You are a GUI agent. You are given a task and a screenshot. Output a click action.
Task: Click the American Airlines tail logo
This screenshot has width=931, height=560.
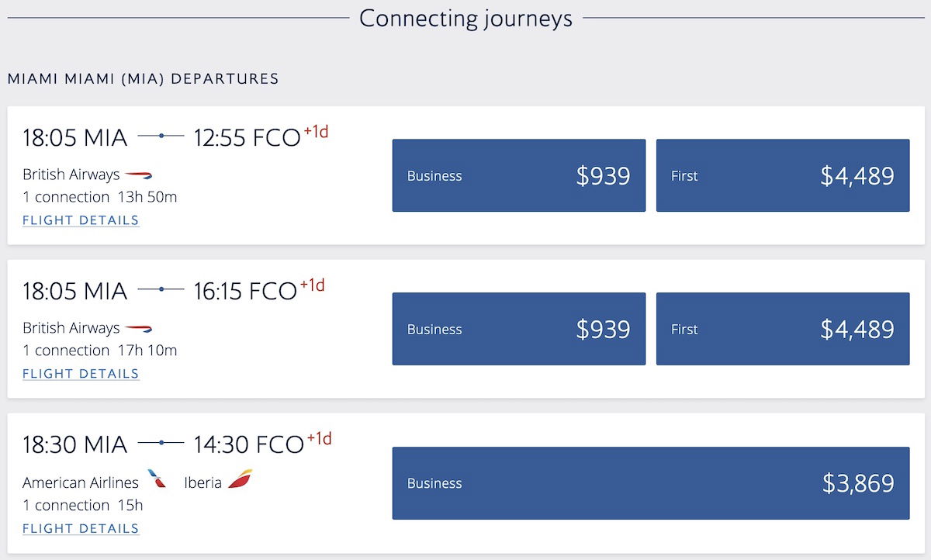click(157, 479)
